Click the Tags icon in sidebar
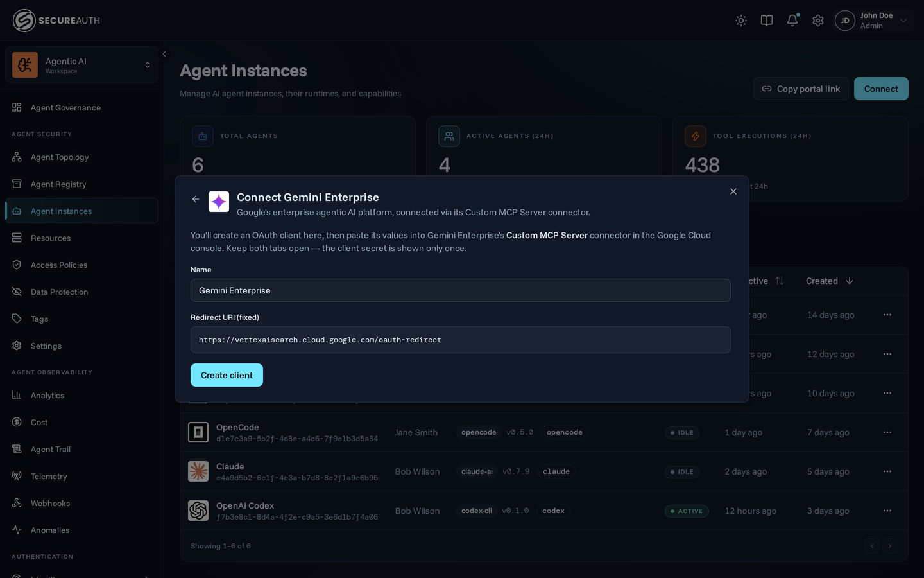924x578 pixels. [x=17, y=319]
